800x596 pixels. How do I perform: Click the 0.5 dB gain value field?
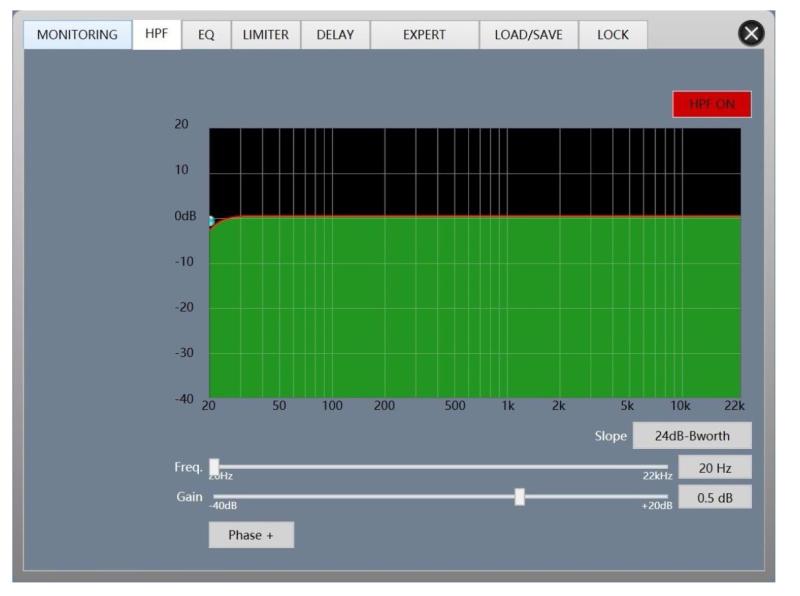point(714,497)
